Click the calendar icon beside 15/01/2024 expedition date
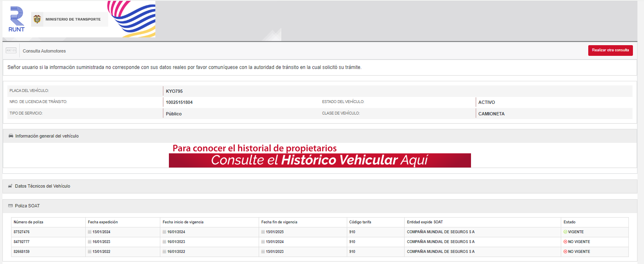The width and height of the screenshot is (644, 264). pyautogui.click(x=89, y=232)
